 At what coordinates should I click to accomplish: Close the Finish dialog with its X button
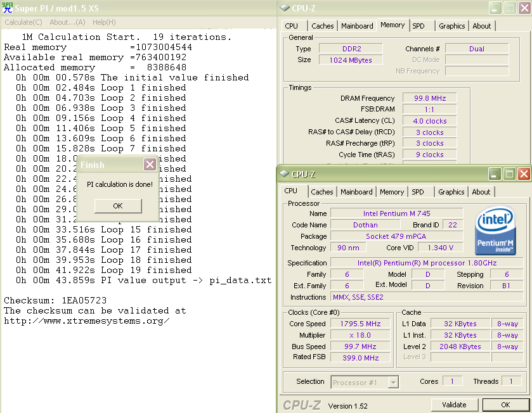(150, 165)
